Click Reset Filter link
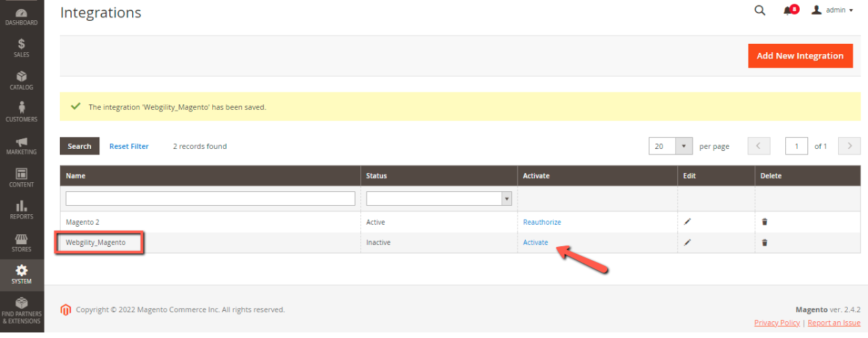This screenshot has height=338, width=868. point(129,146)
